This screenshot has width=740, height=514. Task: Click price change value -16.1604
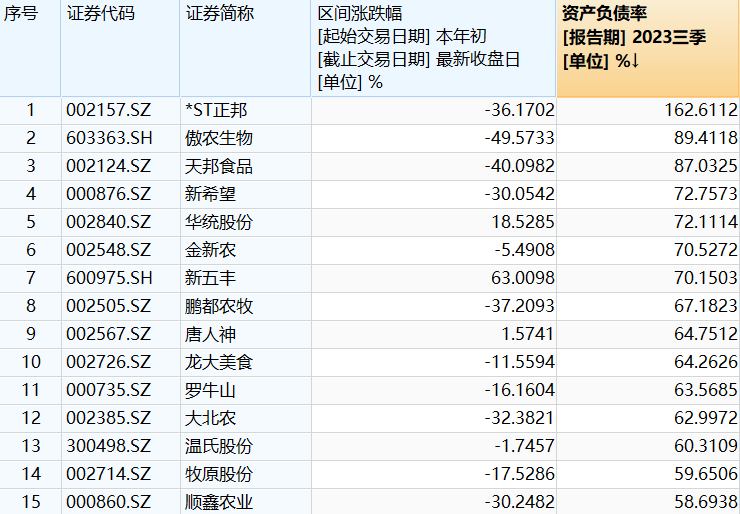520,390
